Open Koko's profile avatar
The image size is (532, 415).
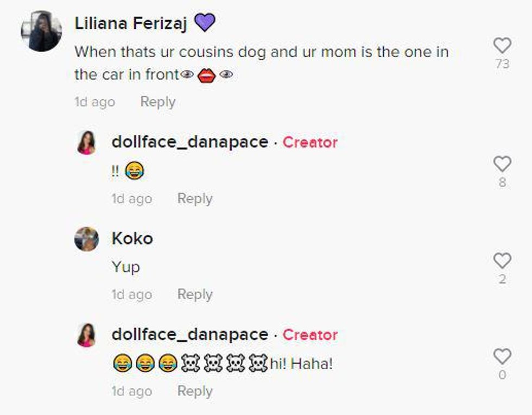[87, 239]
